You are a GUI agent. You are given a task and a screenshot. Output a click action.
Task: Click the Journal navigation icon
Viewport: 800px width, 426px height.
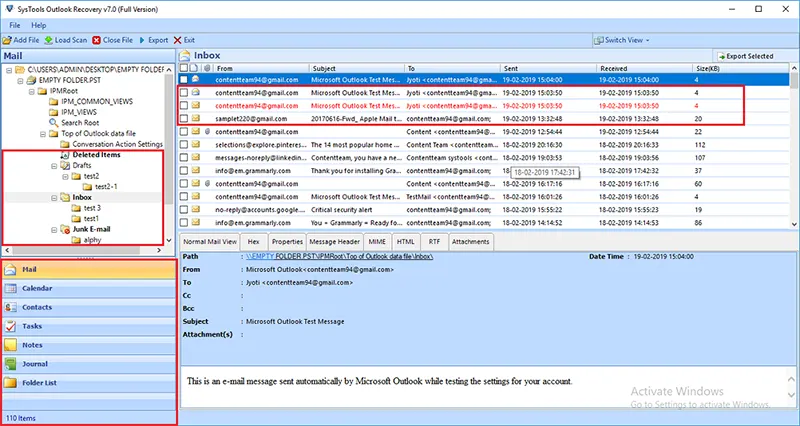pos(11,364)
